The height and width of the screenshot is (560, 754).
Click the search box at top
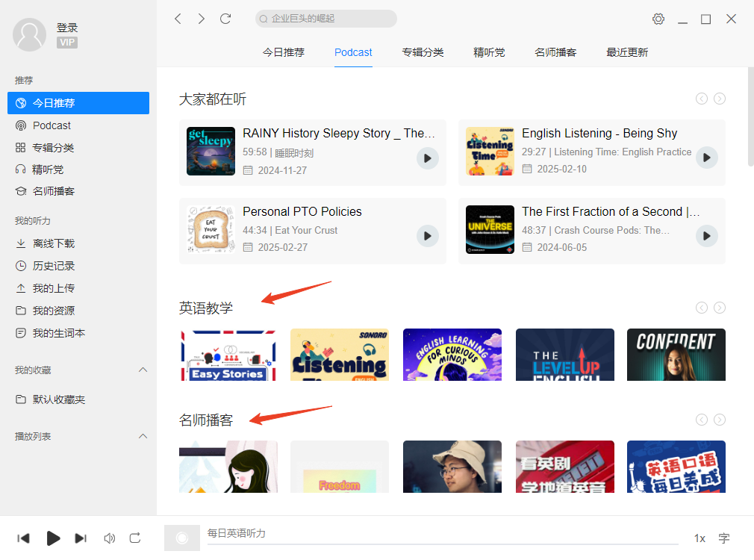tap(326, 19)
